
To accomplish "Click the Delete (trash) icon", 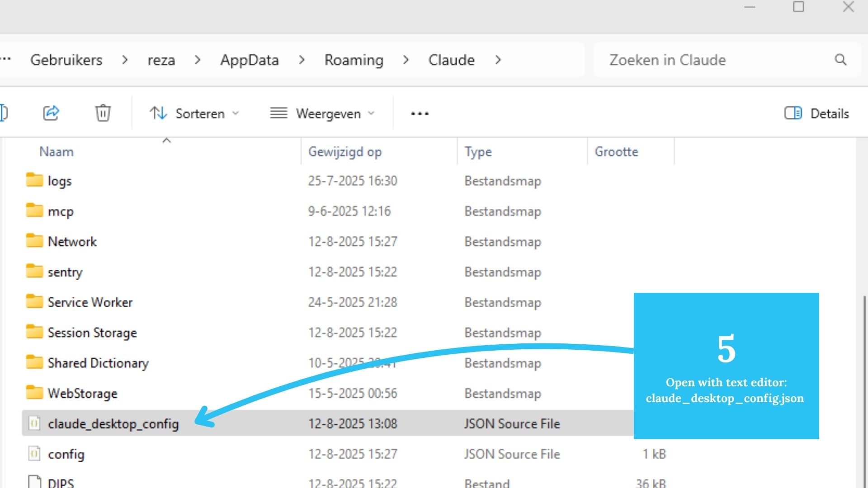I will [103, 113].
